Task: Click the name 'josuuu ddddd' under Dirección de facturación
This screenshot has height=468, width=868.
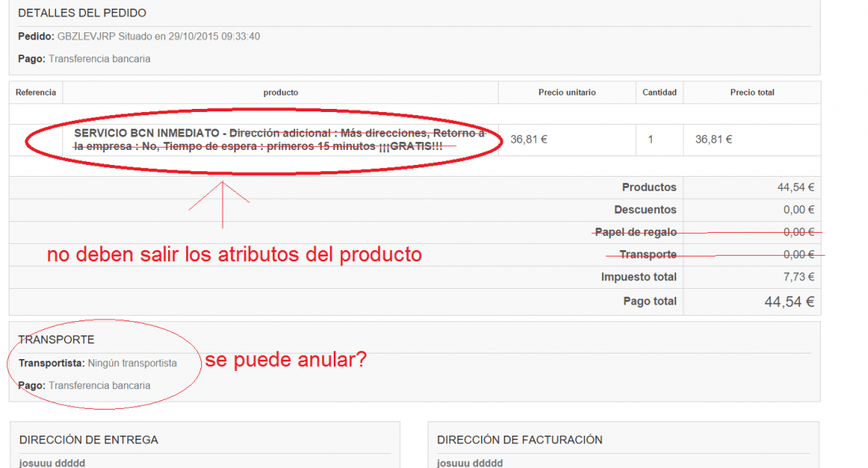Action: tap(470, 463)
